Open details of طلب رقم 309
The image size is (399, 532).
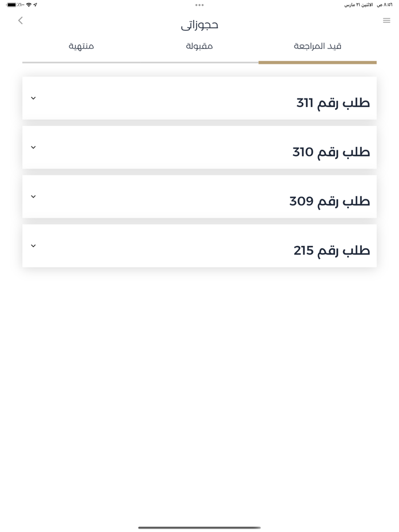pyautogui.click(x=33, y=197)
